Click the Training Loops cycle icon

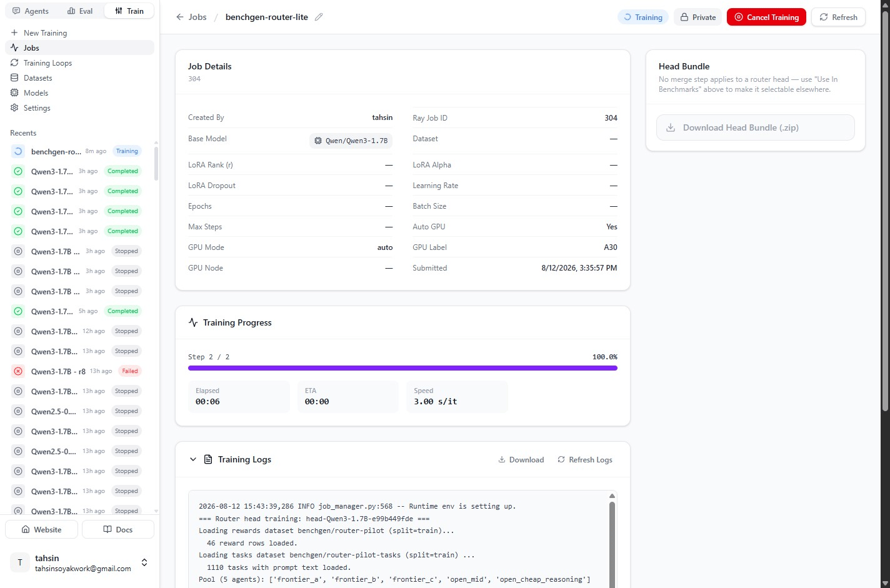pos(14,62)
